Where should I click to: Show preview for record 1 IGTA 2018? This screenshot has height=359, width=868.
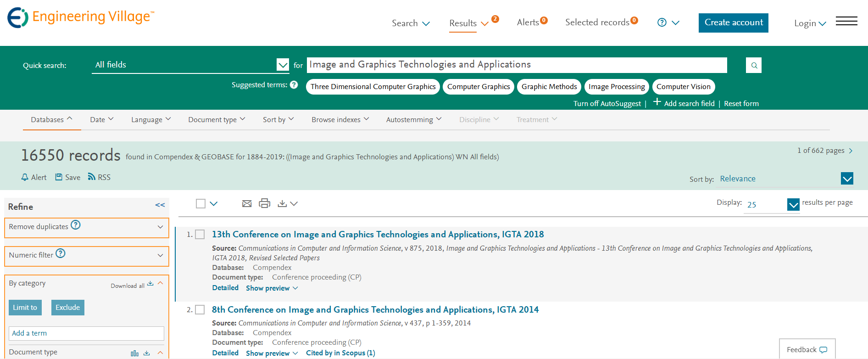tap(272, 288)
